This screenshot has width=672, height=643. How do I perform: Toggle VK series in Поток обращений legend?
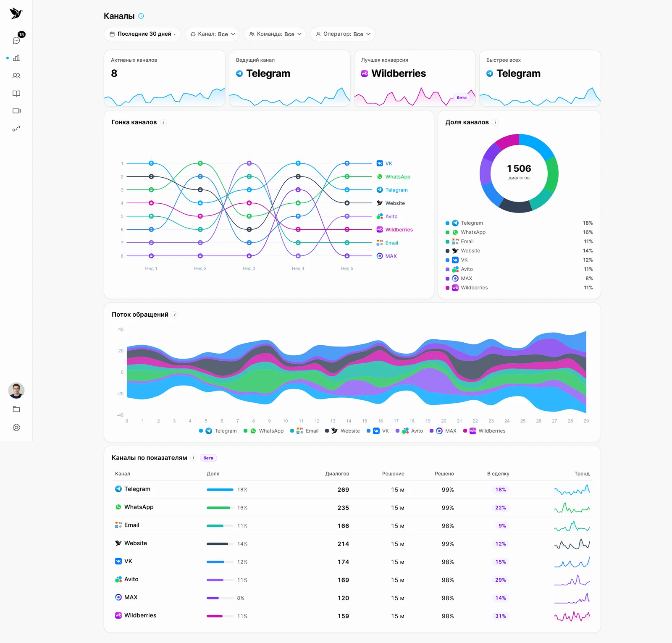click(378, 431)
